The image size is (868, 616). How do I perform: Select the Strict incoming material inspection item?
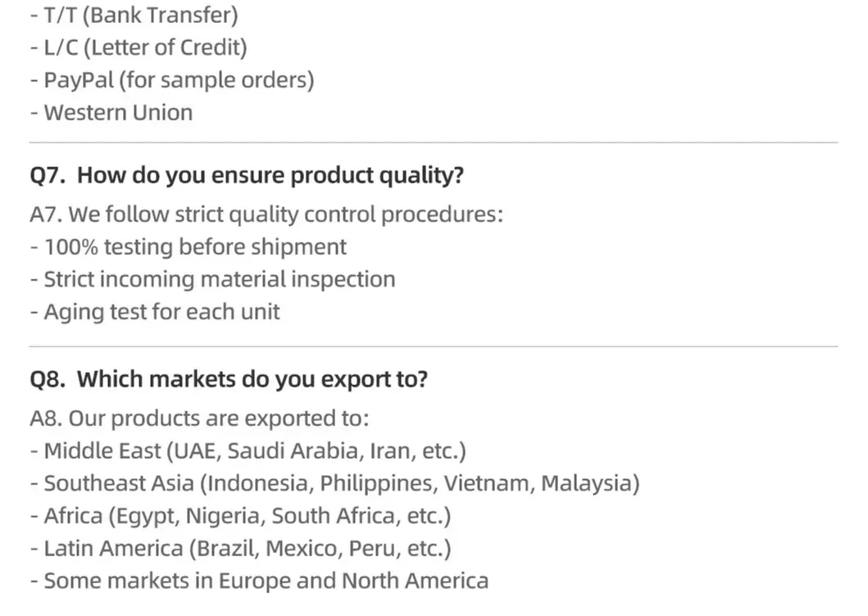[213, 279]
